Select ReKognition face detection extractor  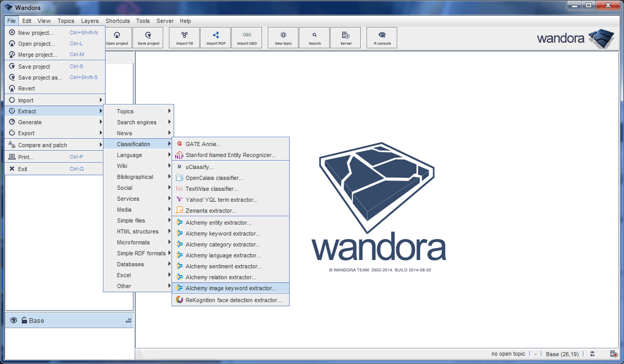(x=233, y=300)
